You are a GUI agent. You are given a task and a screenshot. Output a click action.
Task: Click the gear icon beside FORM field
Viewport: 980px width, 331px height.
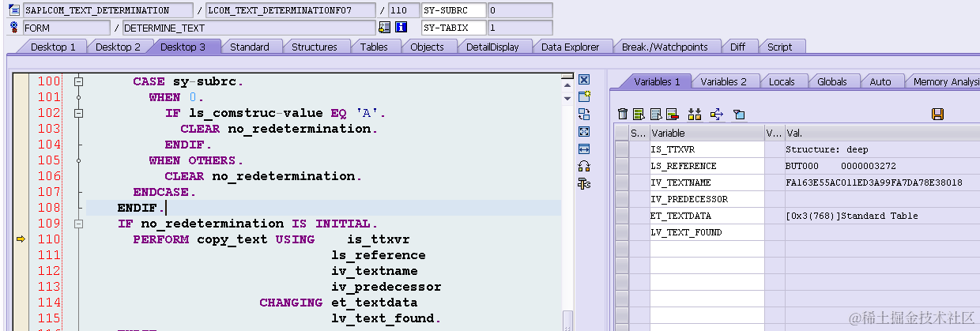pos(13,28)
